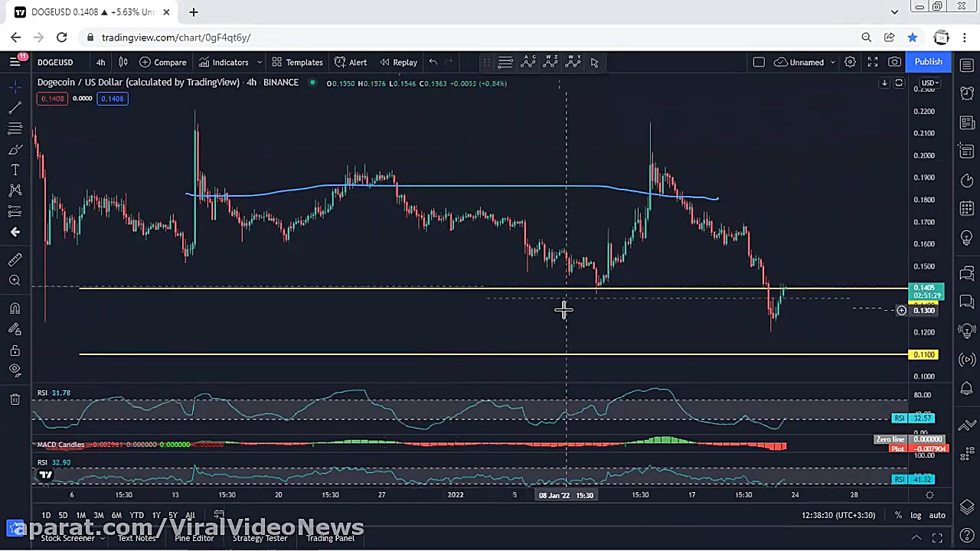Click the red 0.1408 sell price box
Viewport: 980px width, 551px height.
click(52, 99)
